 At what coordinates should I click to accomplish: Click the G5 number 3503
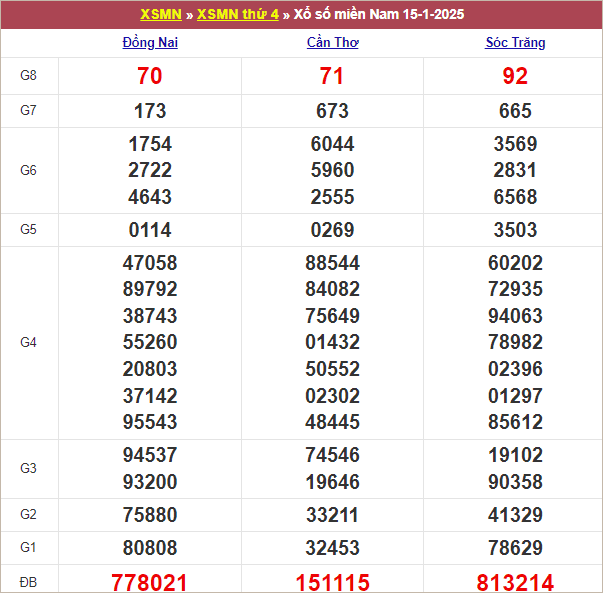click(515, 230)
